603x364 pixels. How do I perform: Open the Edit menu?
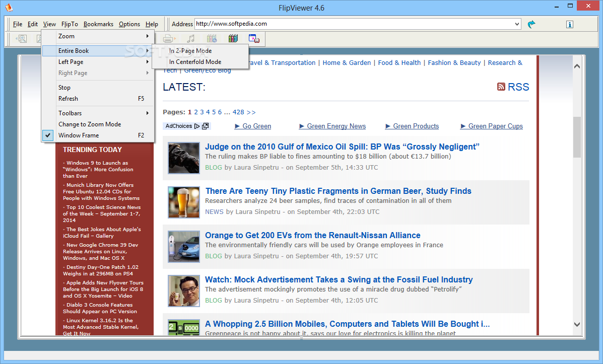(33, 24)
